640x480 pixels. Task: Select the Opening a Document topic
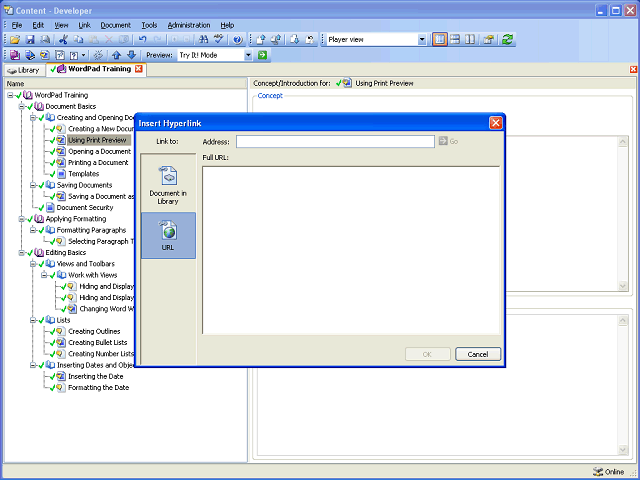point(100,151)
